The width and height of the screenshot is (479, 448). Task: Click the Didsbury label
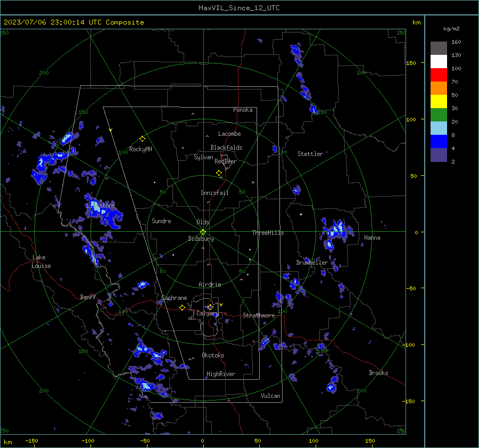[x=201, y=239]
